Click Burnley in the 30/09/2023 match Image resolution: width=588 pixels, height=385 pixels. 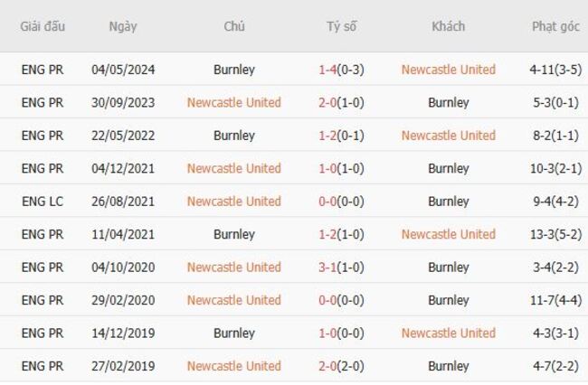point(448,103)
